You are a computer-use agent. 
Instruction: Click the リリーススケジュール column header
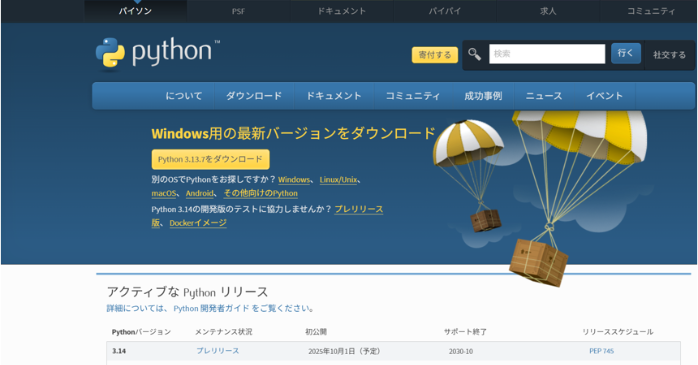click(x=618, y=332)
